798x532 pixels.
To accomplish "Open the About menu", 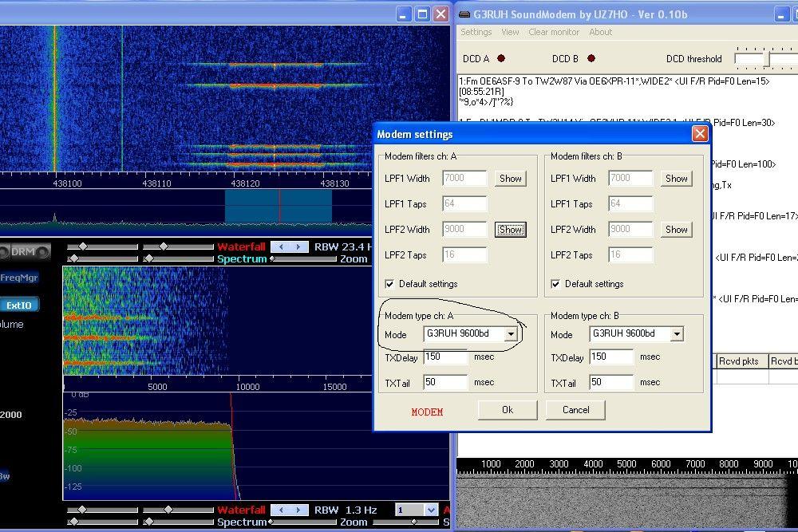I will point(600,32).
